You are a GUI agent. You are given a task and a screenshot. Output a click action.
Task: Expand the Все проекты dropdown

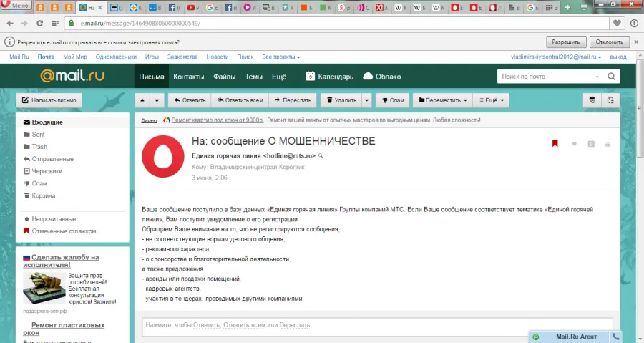[281, 57]
